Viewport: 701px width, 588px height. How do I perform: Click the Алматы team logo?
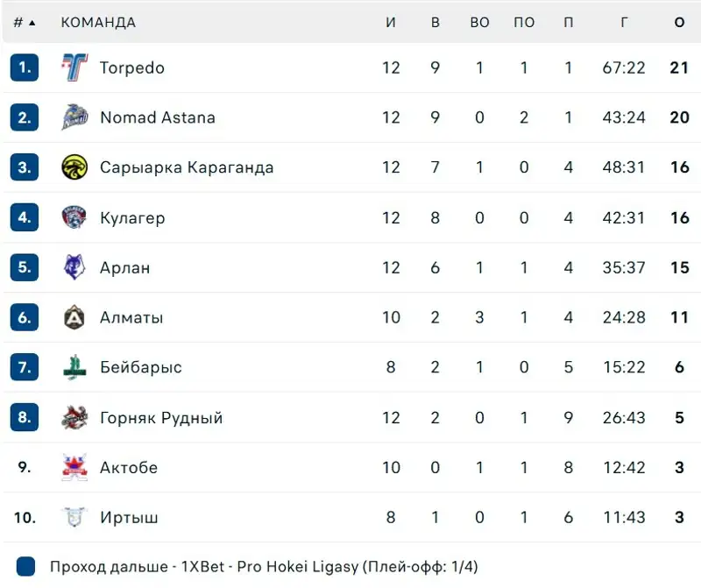(74, 317)
